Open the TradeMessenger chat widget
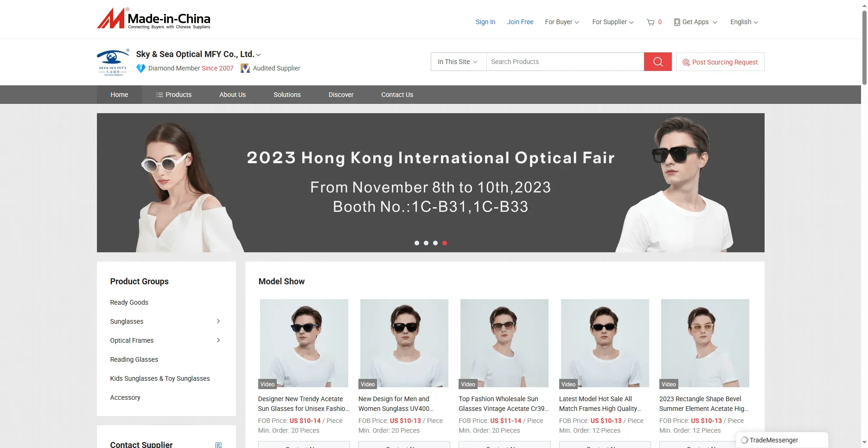 [x=781, y=440]
